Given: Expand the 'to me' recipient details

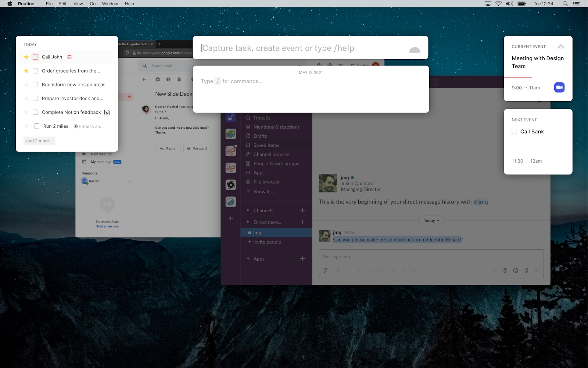Looking at the screenshot, I should click(x=165, y=112).
